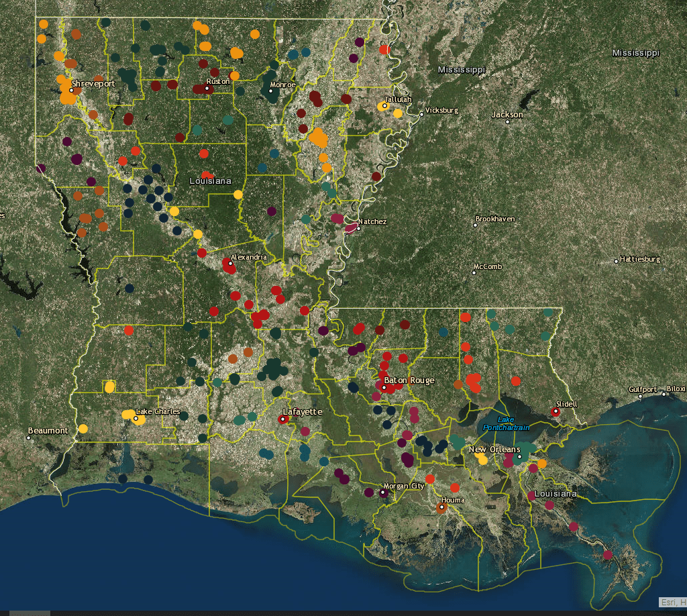
Task: Click the Natchez city point
Action: [359, 227]
